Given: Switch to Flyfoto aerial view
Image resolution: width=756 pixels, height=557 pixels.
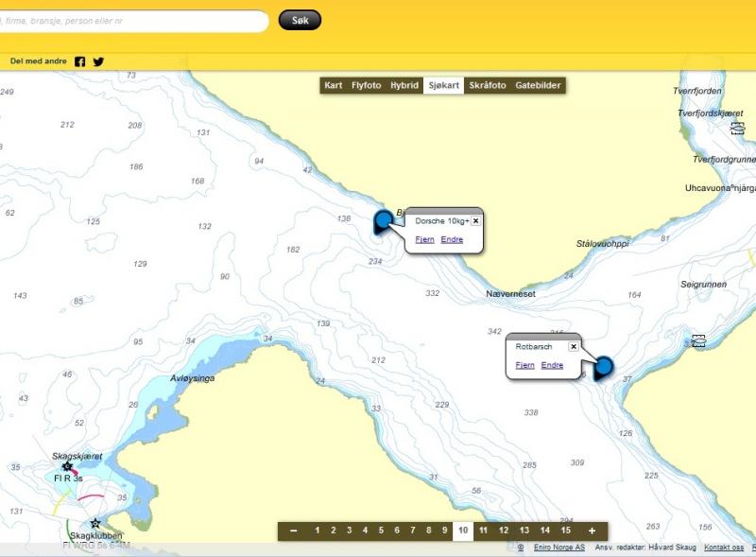Looking at the screenshot, I should pyautogui.click(x=367, y=85).
